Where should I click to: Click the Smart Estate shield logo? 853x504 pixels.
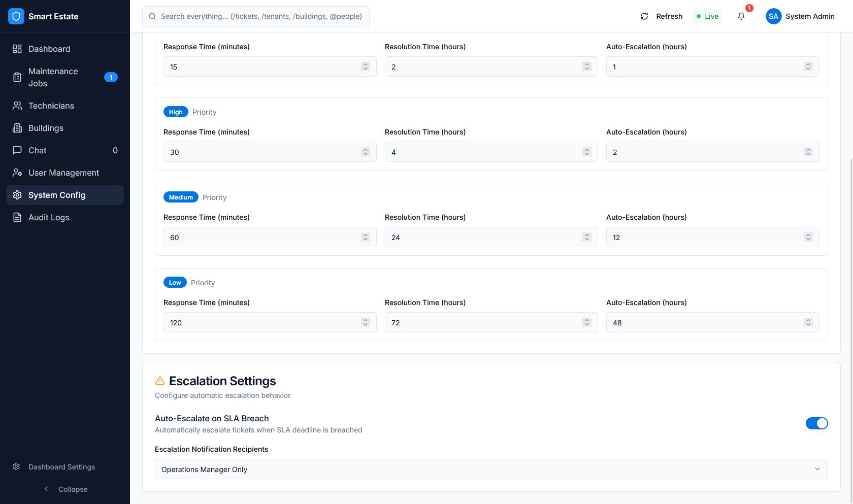[x=16, y=16]
